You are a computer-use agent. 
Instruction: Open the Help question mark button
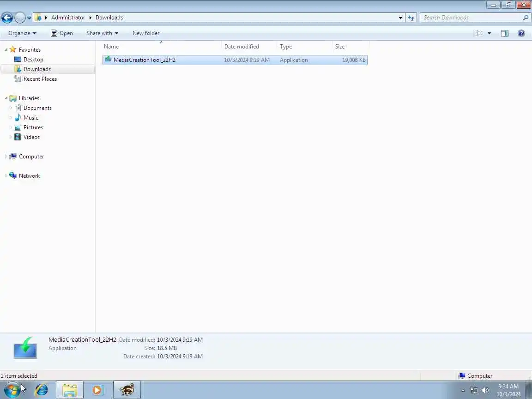521,33
